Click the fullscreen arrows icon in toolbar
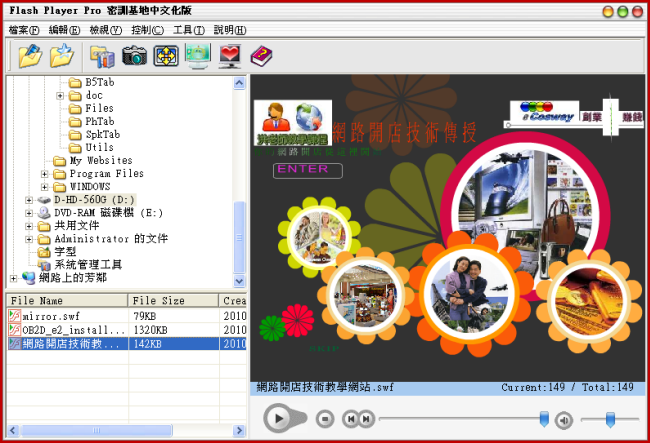 pyautogui.click(x=165, y=56)
